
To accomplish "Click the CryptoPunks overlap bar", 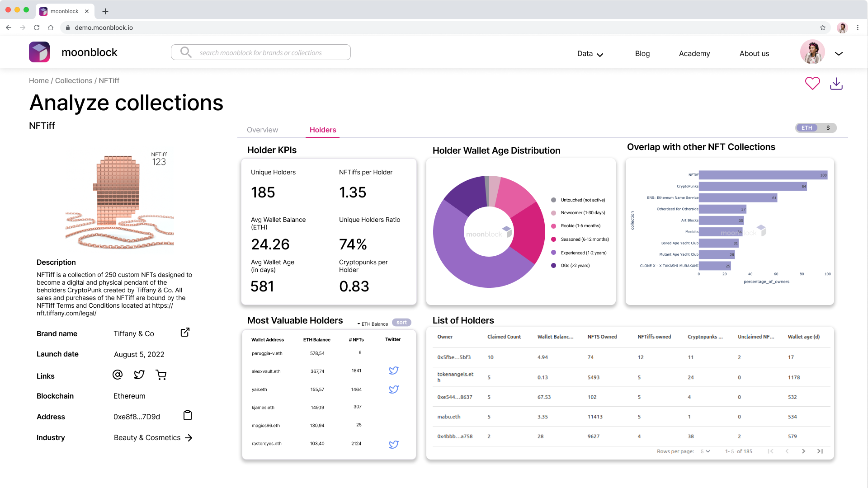I will tap(753, 186).
